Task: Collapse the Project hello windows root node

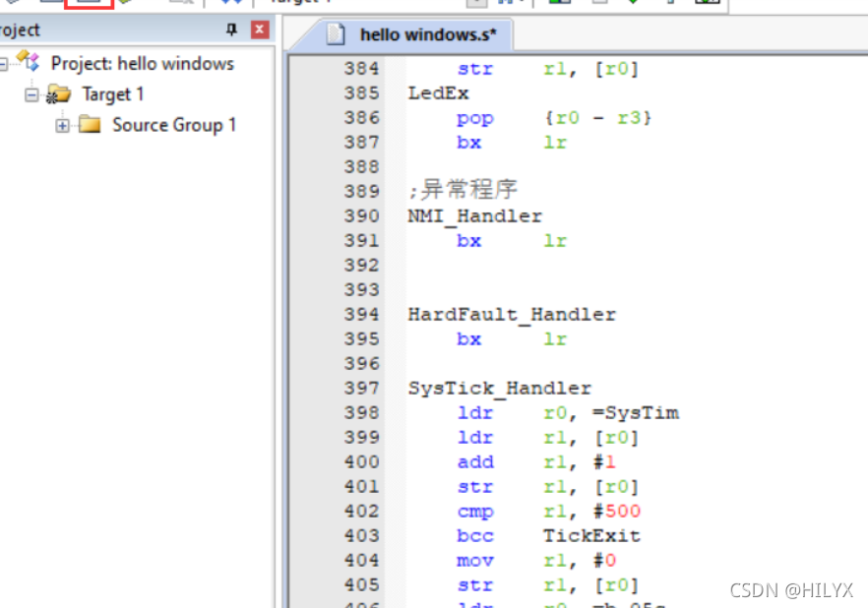Action: [x=3, y=64]
